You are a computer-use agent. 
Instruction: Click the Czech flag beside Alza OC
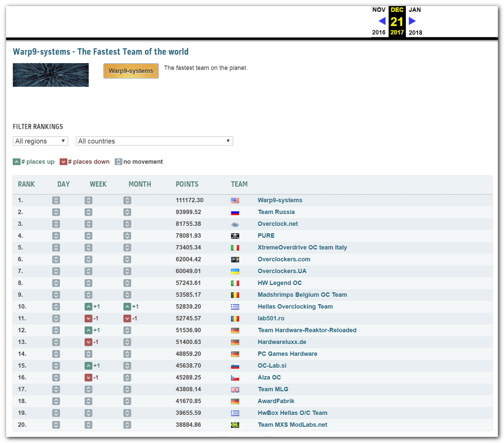[235, 378]
